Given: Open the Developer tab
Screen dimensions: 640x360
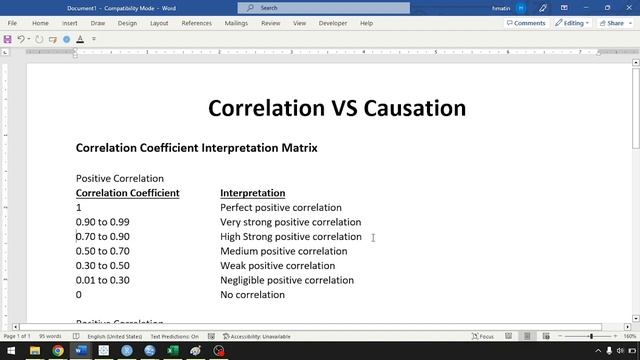Looking at the screenshot, I should (333, 23).
